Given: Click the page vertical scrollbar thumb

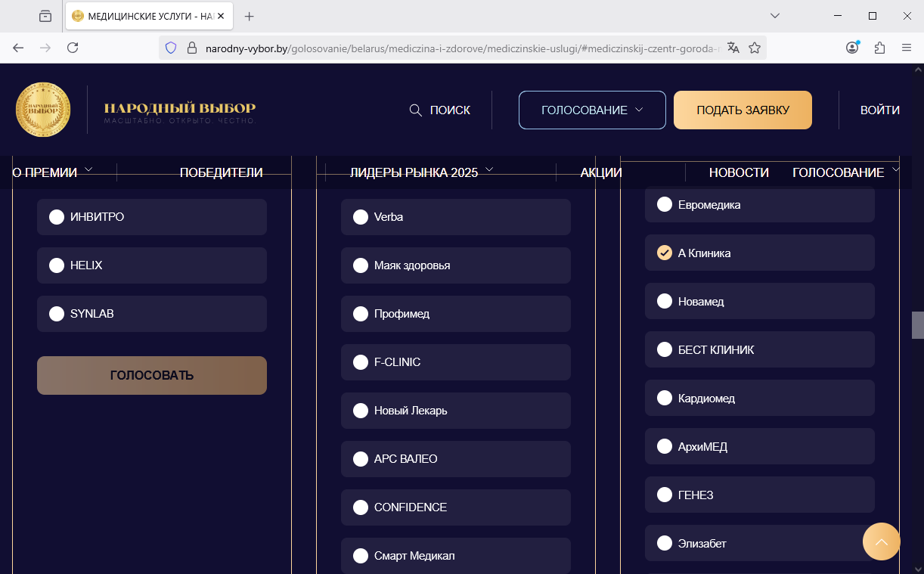Looking at the screenshot, I should point(917,324).
